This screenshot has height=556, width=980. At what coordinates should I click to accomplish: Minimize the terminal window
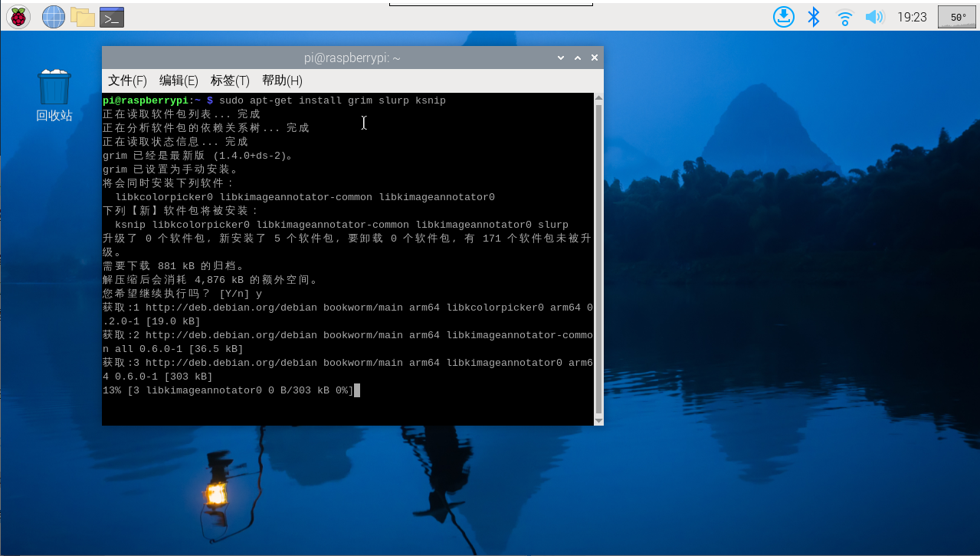tap(561, 58)
